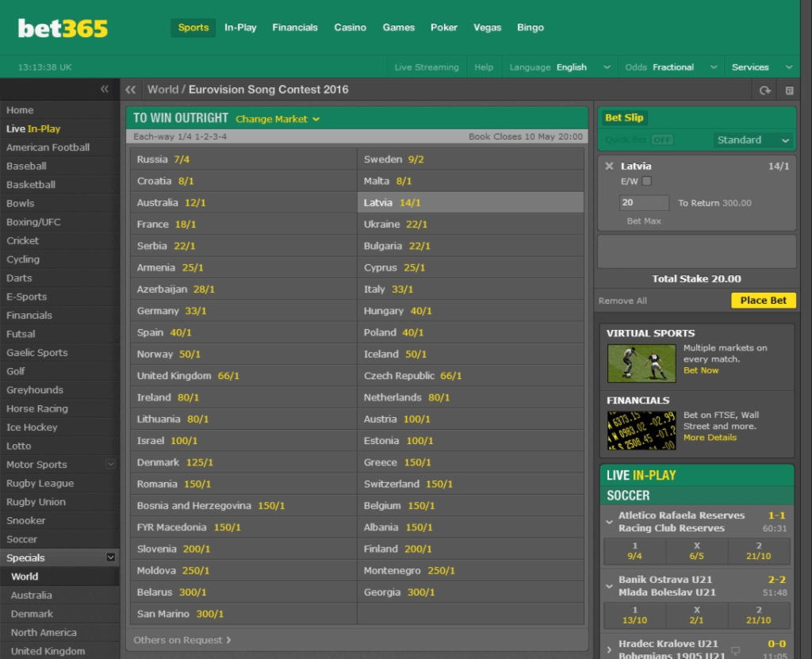Open the Standard bet type dropdown
Image resolution: width=812 pixels, height=659 pixels.
(753, 140)
